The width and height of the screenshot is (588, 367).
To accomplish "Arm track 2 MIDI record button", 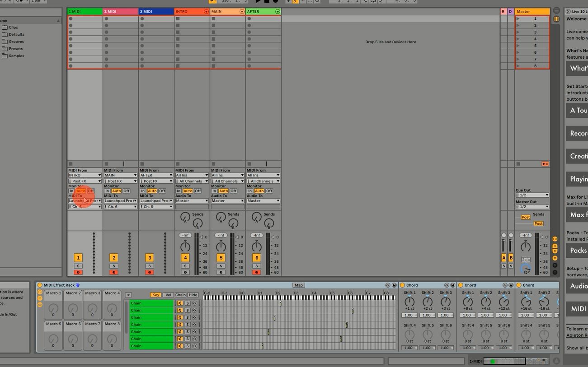I will tap(114, 273).
